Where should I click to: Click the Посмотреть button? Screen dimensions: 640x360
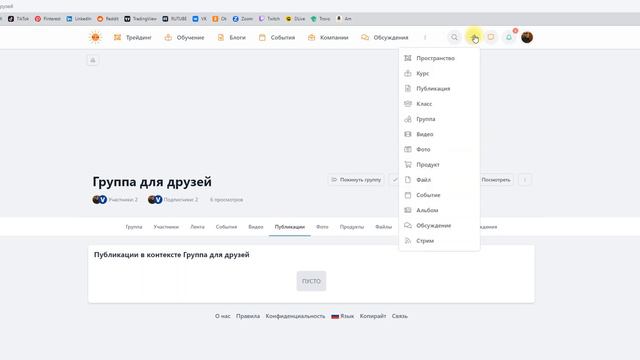496,180
